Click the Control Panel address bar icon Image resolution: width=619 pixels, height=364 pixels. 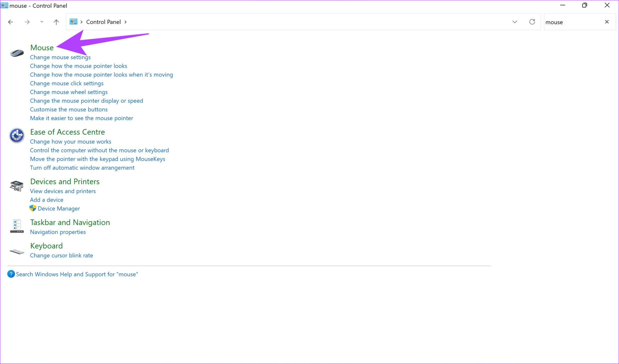74,22
